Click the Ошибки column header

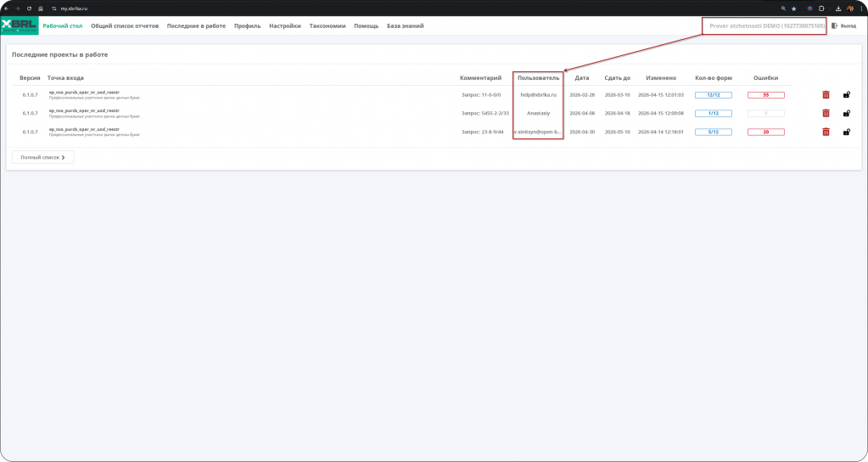point(765,78)
